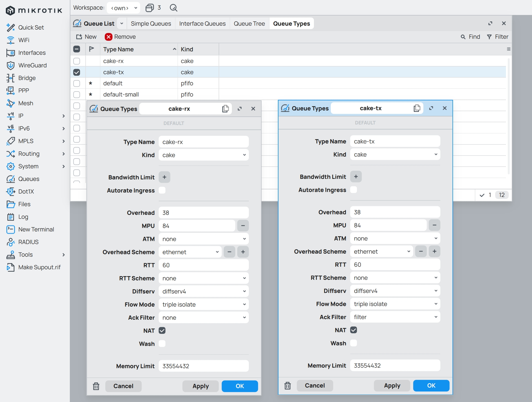Open the global search magnifier
This screenshot has width=532, height=402.
click(x=173, y=8)
